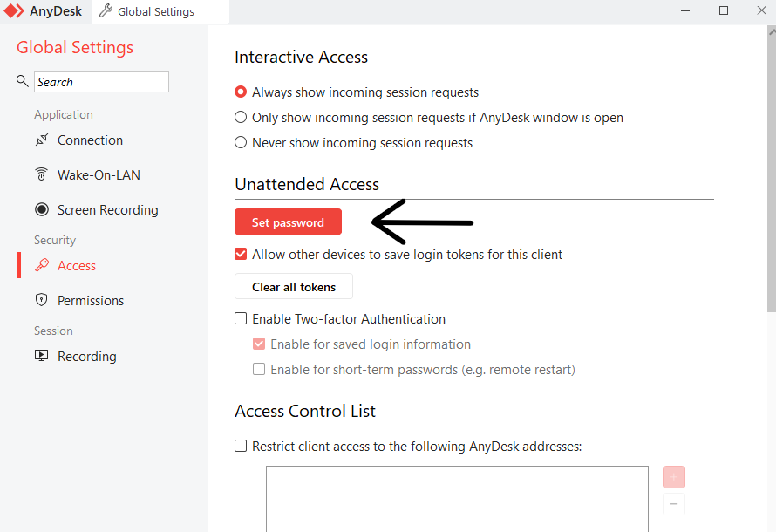776x532 pixels.
Task: Click the AnyDesk addresses list box
Action: 457,499
